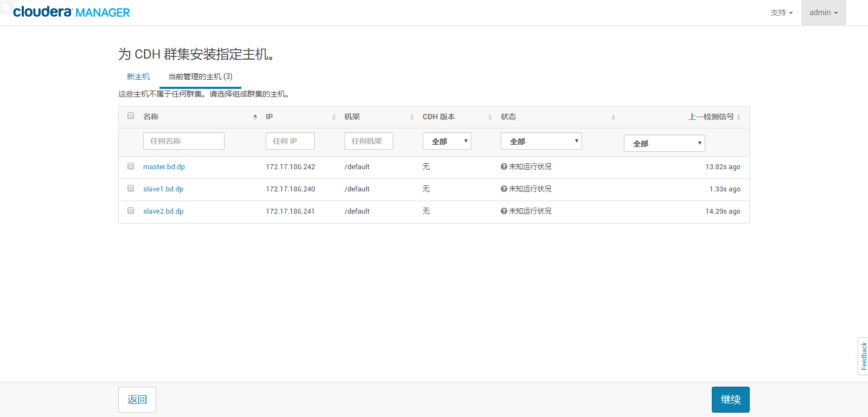868x417 pixels.
Task: Click the 状态 column header label
Action: click(x=508, y=117)
